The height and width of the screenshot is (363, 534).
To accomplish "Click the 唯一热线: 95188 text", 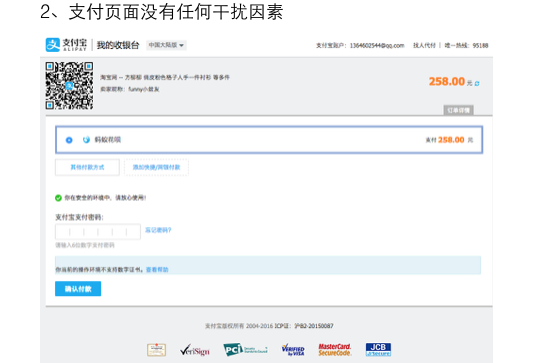I will click(x=466, y=45).
